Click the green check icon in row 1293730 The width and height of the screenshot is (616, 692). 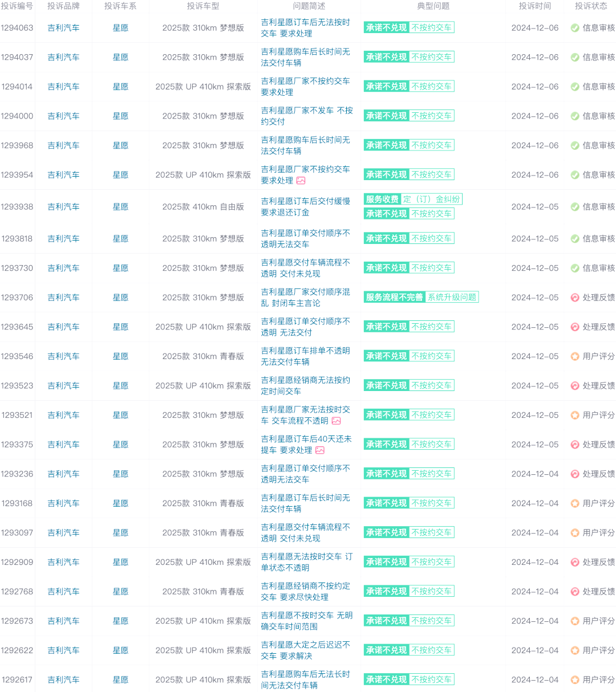(x=575, y=268)
